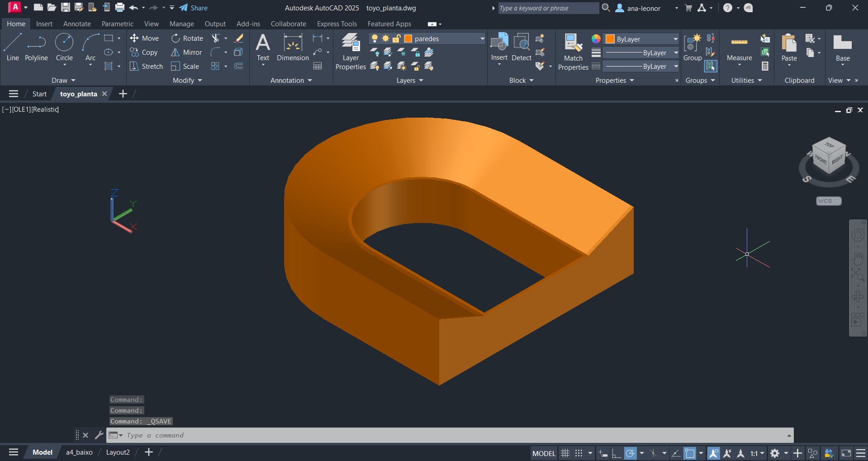Screen dimensions: 868x461
Task: Activate the Mirror tool
Action: click(x=186, y=52)
